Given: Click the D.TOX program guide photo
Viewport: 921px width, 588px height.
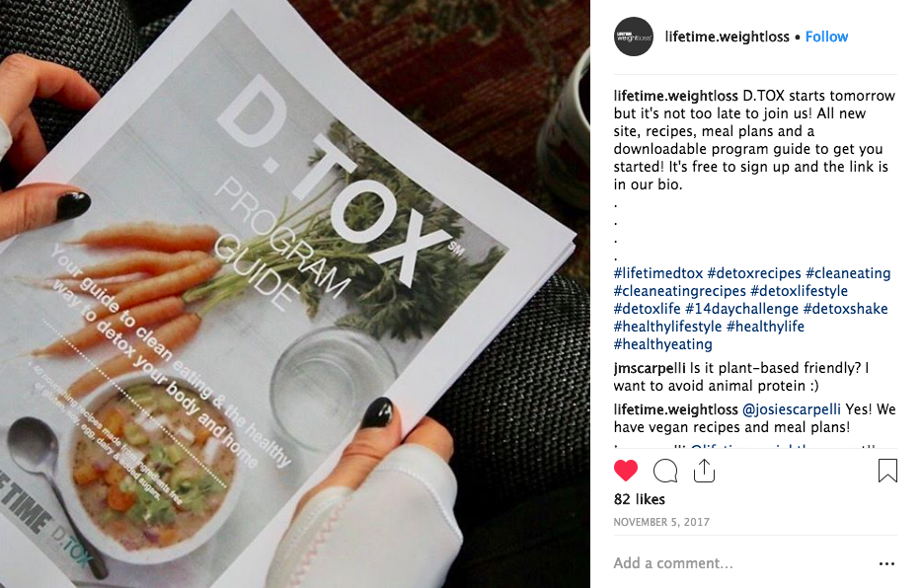Looking at the screenshot, I should click(295, 294).
